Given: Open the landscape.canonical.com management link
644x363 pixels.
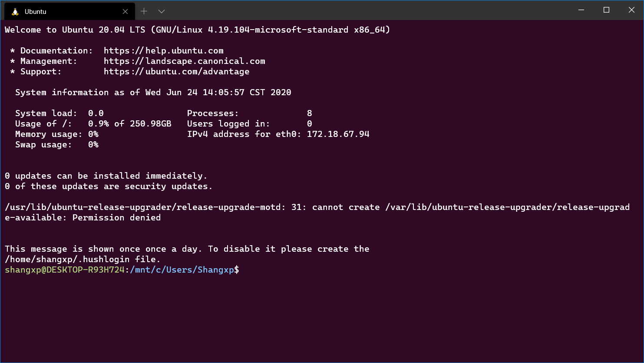Looking at the screenshot, I should [185, 61].
